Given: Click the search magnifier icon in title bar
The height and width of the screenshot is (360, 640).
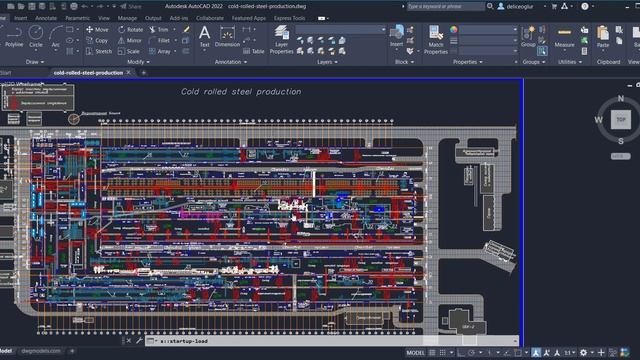Looking at the screenshot, I should pyautogui.click(x=490, y=6).
